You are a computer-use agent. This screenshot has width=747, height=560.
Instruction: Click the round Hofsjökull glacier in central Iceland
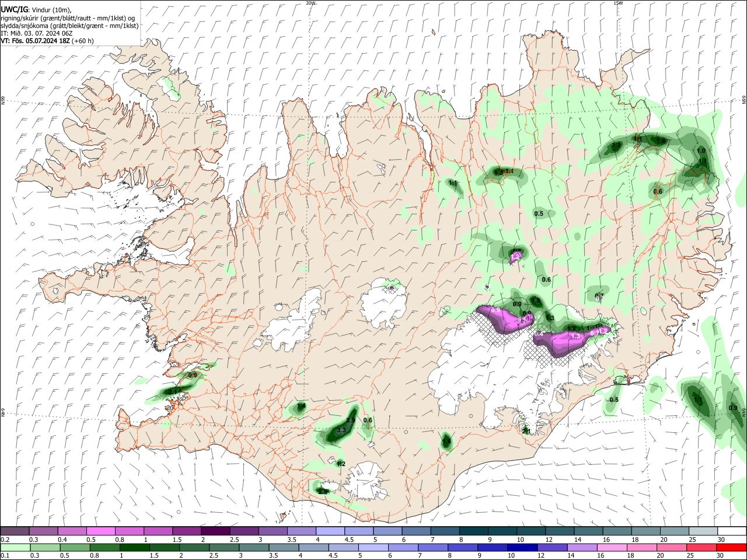[383, 303]
